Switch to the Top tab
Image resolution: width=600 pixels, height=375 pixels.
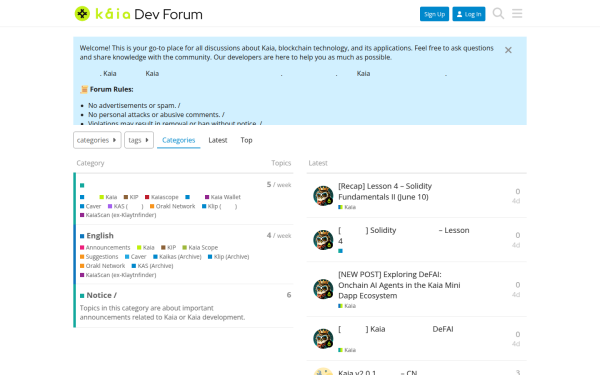(246, 140)
